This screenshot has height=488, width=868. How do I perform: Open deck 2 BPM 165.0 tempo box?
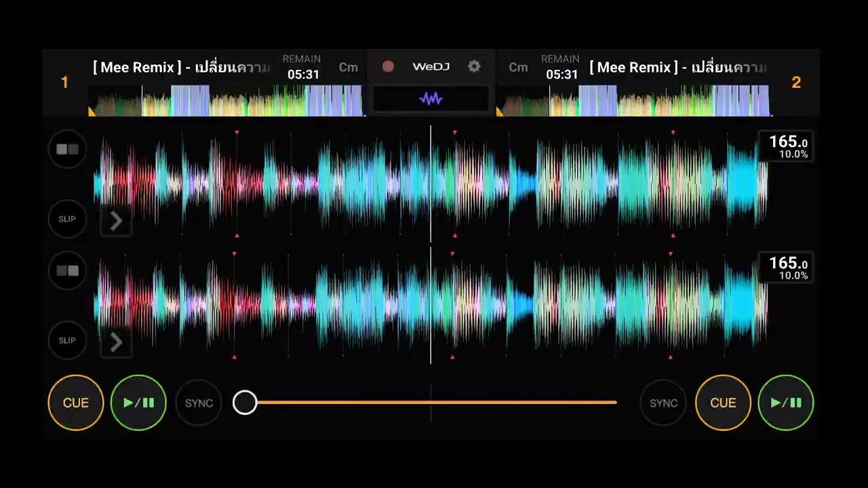tap(787, 267)
